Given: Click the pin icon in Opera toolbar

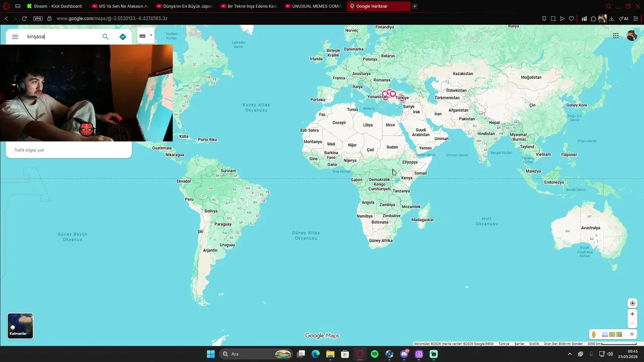Looking at the screenshot, I should click(544, 19).
